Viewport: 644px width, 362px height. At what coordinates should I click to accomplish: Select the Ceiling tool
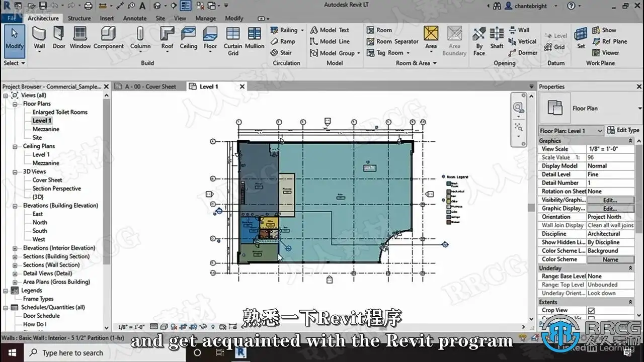(x=189, y=38)
